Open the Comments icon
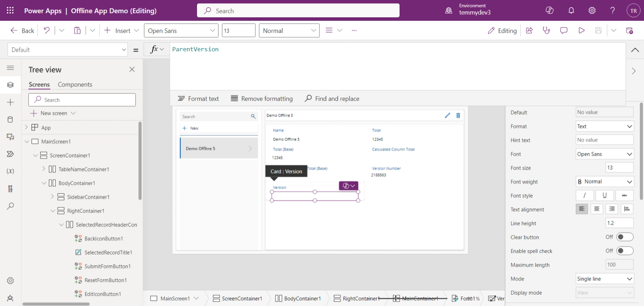644x306 pixels. pyautogui.click(x=564, y=30)
